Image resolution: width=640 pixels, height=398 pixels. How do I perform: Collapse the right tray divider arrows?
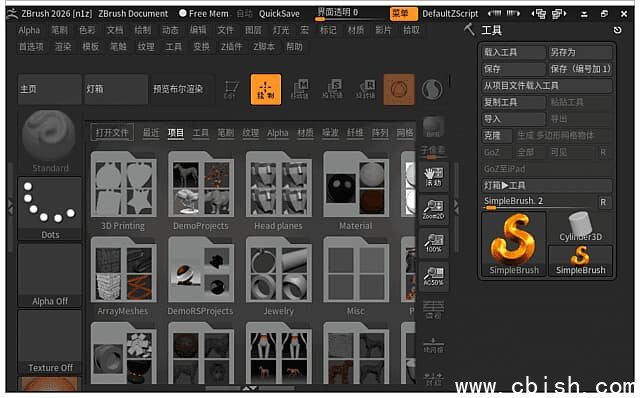(456, 207)
